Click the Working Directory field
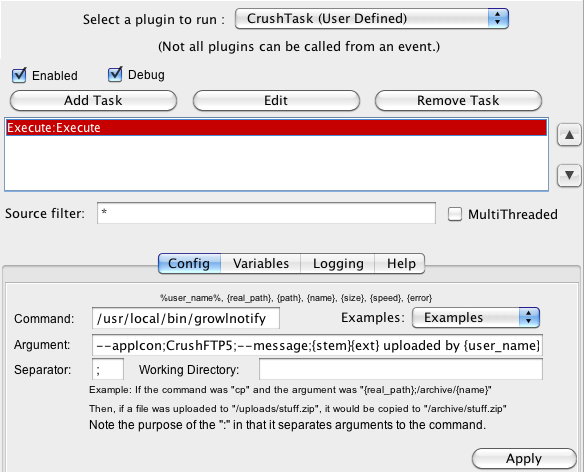 [x=401, y=369]
